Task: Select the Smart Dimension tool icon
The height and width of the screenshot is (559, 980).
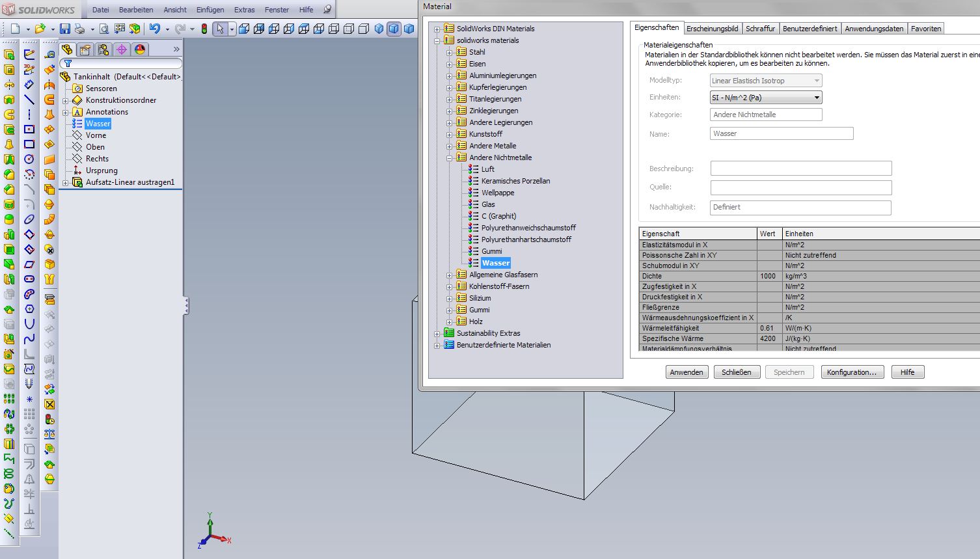Action: coord(29,85)
